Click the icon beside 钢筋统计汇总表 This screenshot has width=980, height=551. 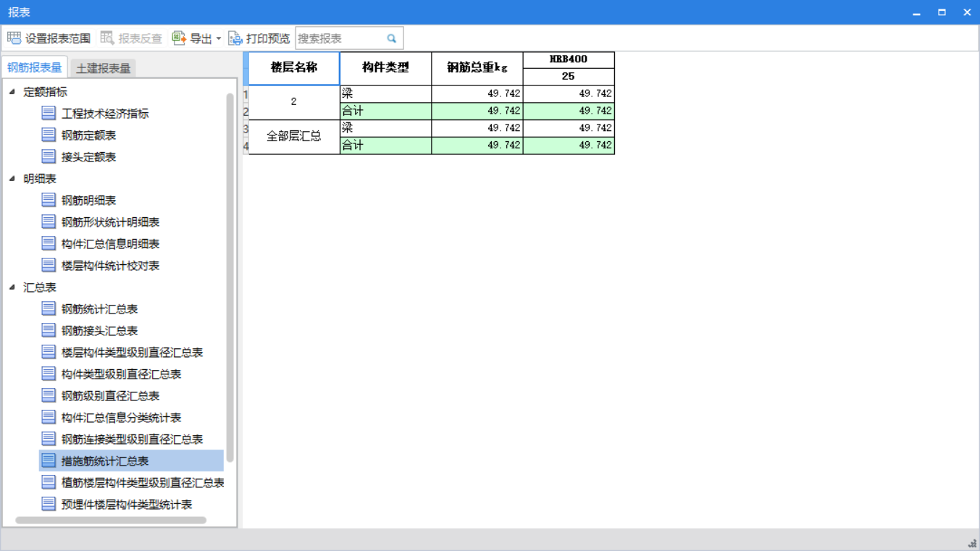coord(49,308)
